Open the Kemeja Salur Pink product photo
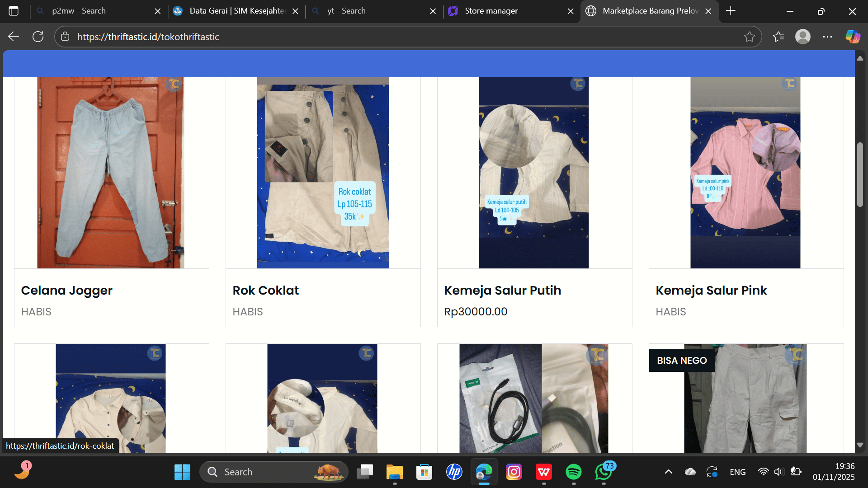 click(x=745, y=173)
